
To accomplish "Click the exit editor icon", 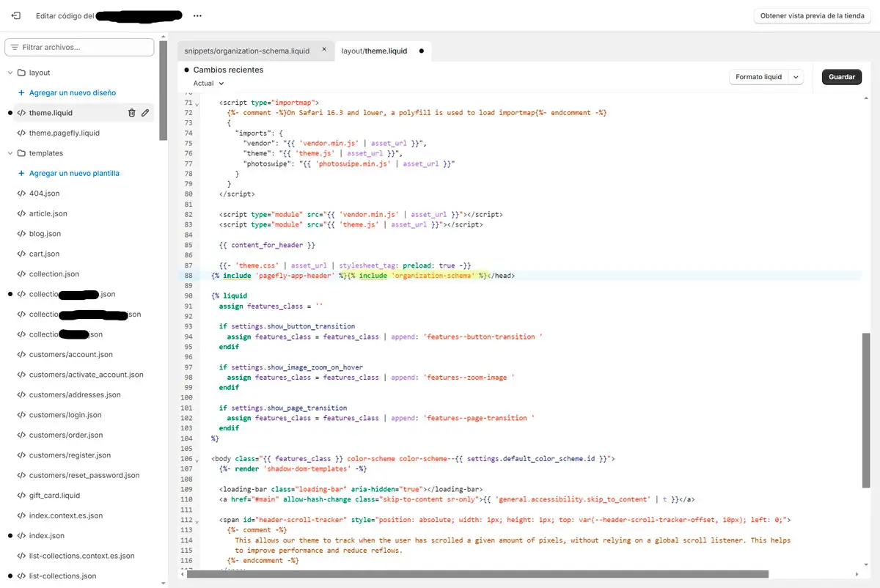I will pyautogui.click(x=16, y=15).
